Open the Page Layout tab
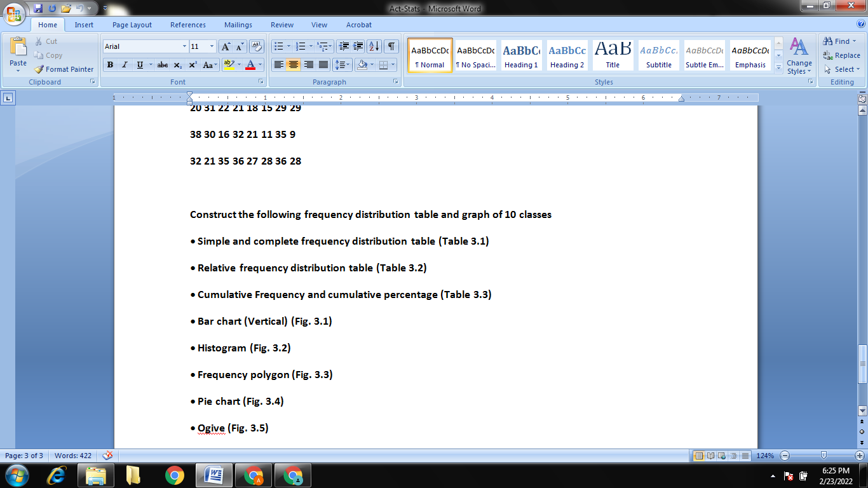 pos(132,25)
